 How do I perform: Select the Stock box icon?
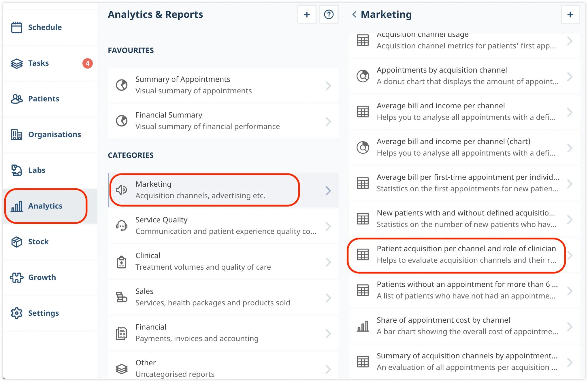[16, 242]
